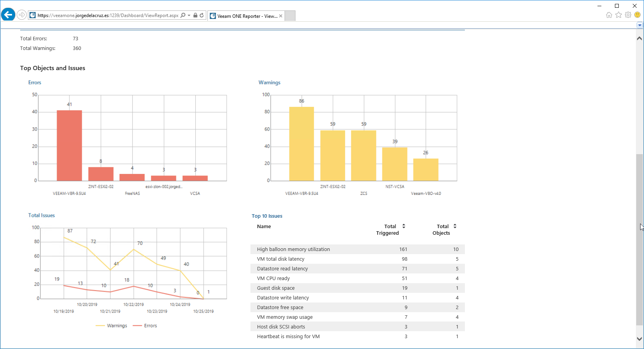Click the search magnifier in address bar
The image size is (644, 349).
[183, 15]
